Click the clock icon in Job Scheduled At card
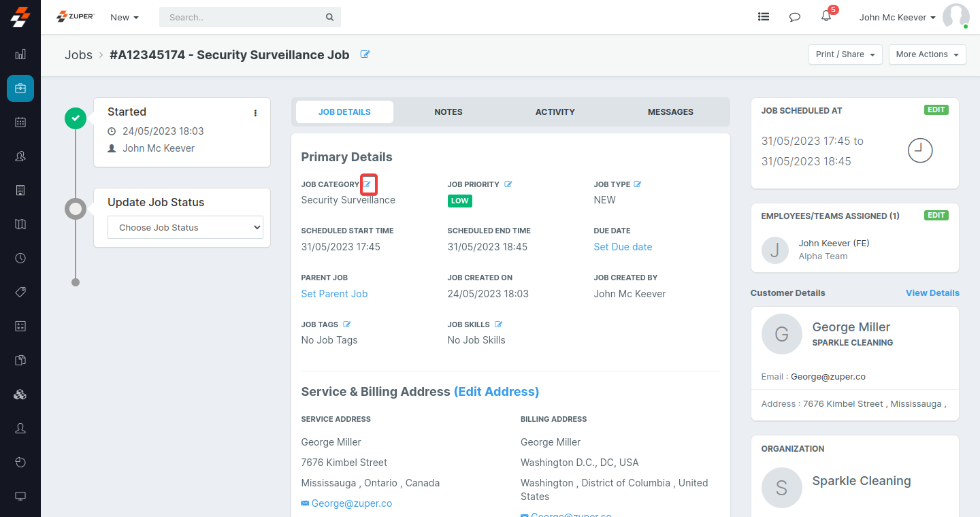Viewport: 980px width, 517px height. pyautogui.click(x=920, y=150)
